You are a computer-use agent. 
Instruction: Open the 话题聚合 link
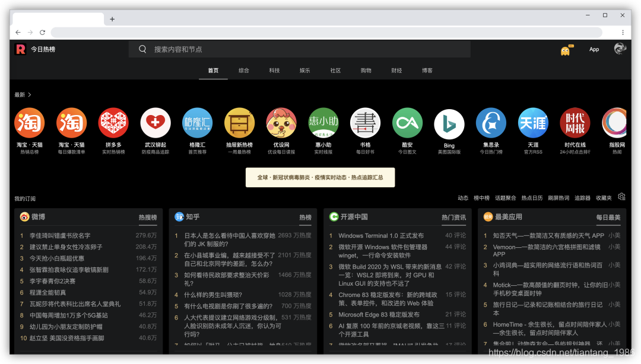505,198
